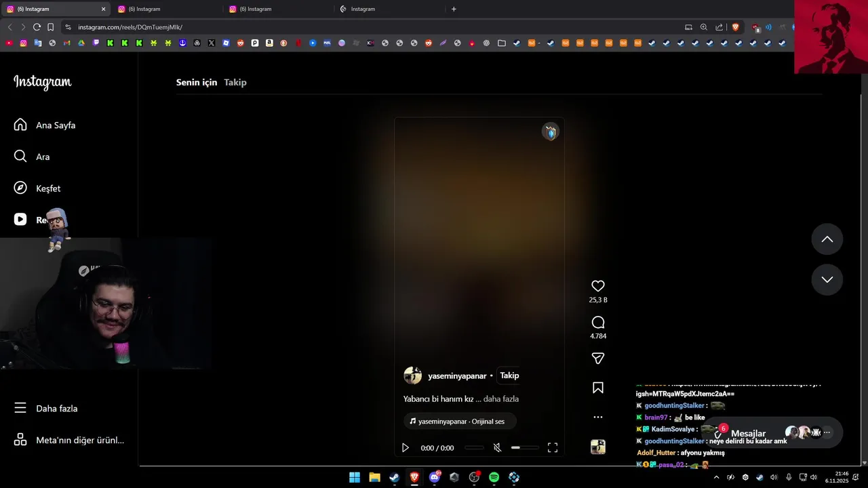Open Discord from taskbar
The image size is (868, 488).
click(x=435, y=477)
